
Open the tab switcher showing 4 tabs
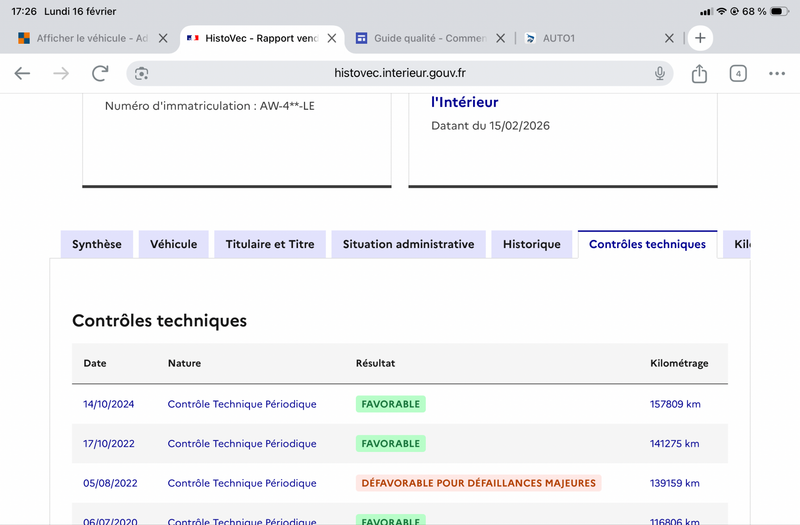click(738, 73)
